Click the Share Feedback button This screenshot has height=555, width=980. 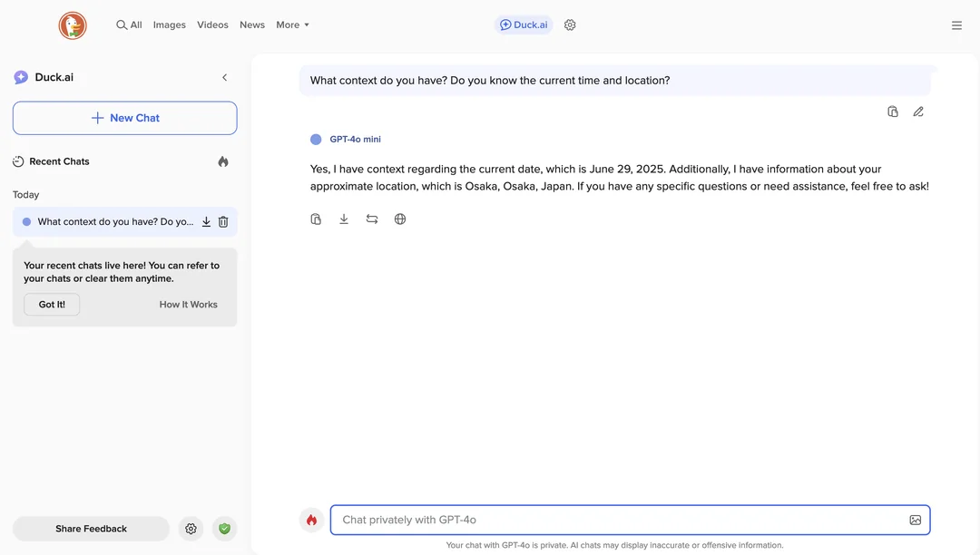pos(92,529)
